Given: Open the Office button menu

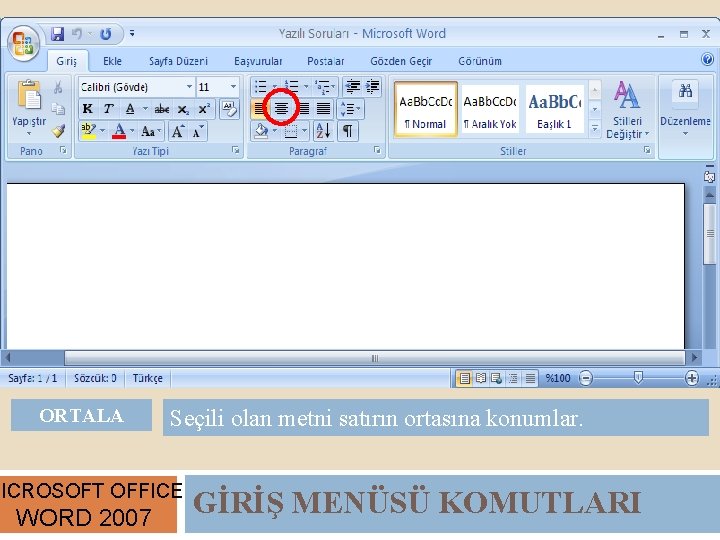Looking at the screenshot, I should [23, 43].
